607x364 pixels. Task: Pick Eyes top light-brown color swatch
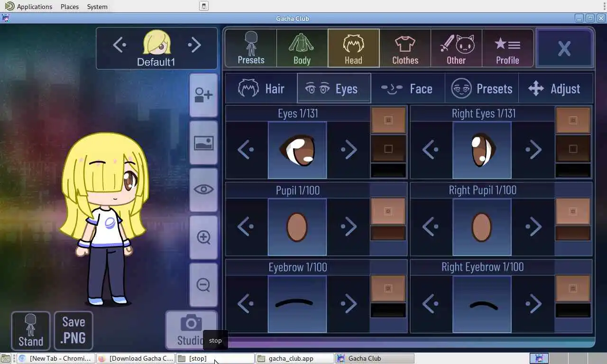click(388, 120)
